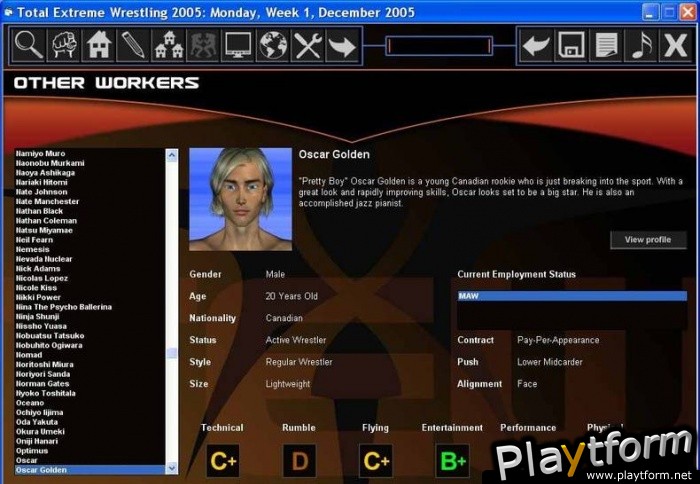Open the pencil editor icon
Viewport: 700px width, 484px height.
tap(133, 45)
